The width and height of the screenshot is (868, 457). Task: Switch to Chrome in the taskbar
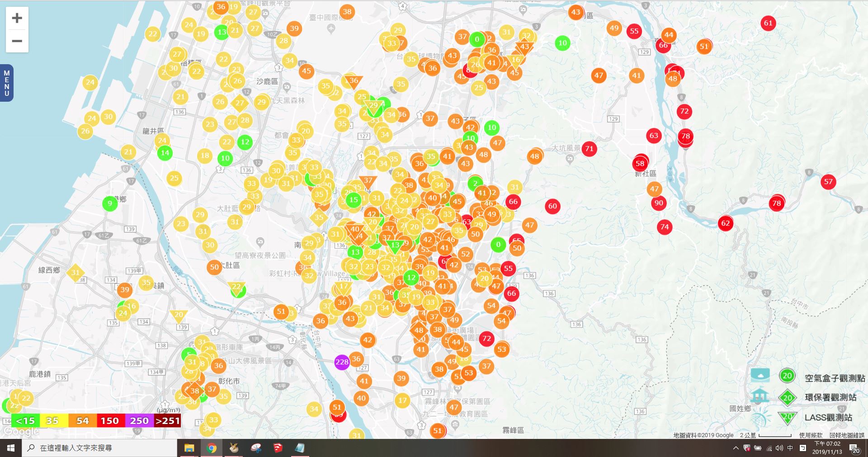pyautogui.click(x=211, y=448)
